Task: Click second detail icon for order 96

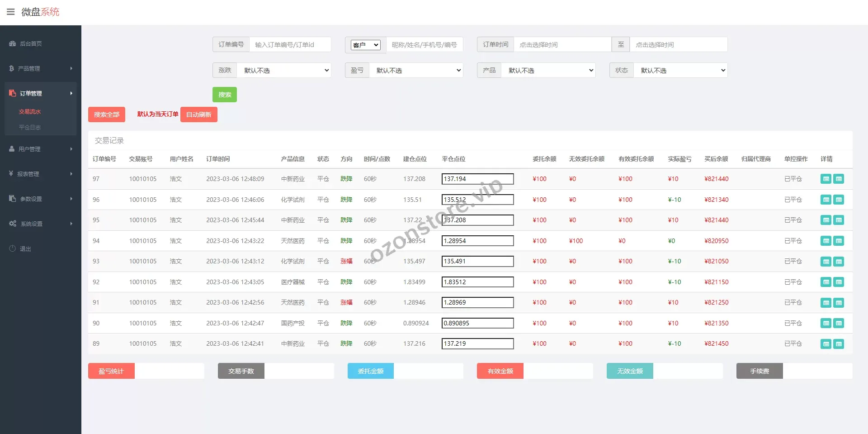Action: coord(839,200)
